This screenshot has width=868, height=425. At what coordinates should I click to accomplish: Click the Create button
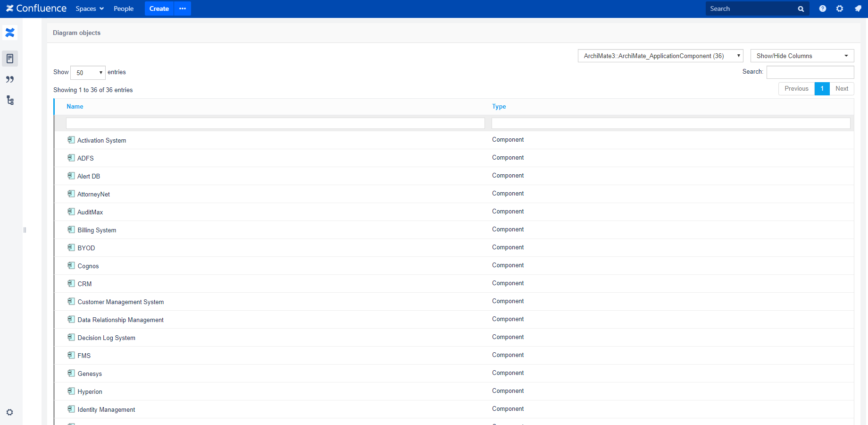159,8
